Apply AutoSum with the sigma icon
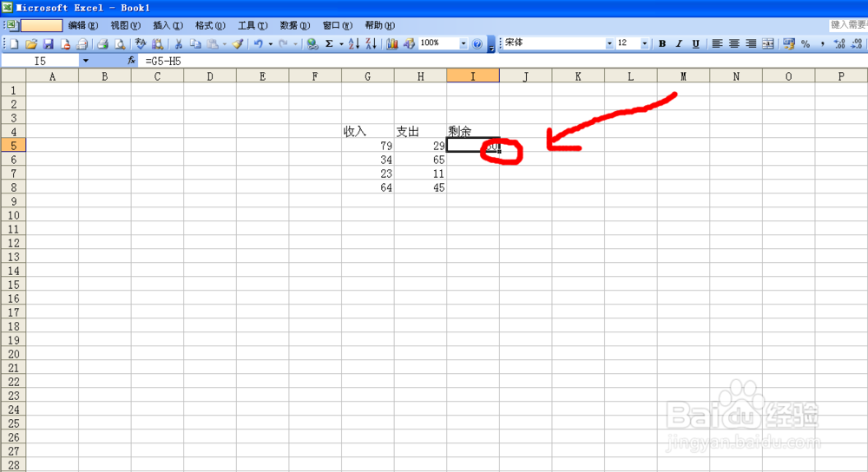 (329, 43)
